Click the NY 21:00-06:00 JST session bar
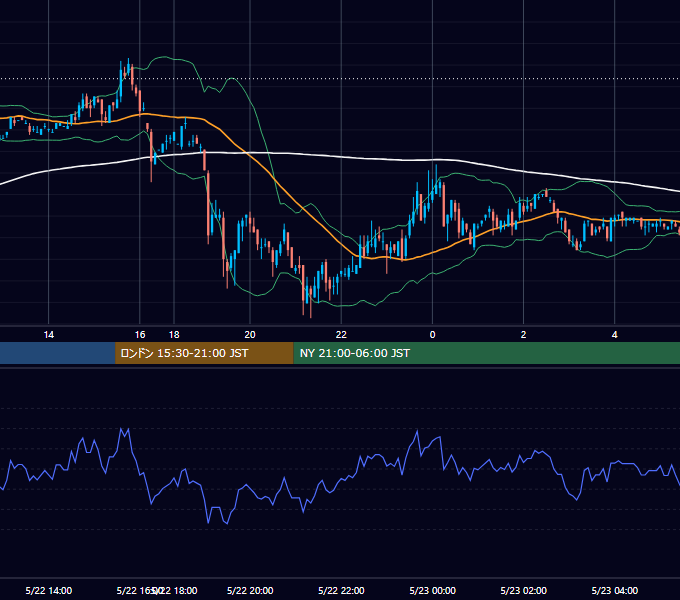This screenshot has height=600, width=680. [x=487, y=353]
